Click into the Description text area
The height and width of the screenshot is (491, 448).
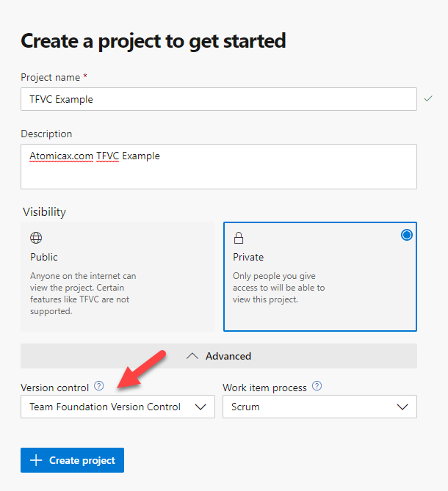pyautogui.click(x=219, y=167)
